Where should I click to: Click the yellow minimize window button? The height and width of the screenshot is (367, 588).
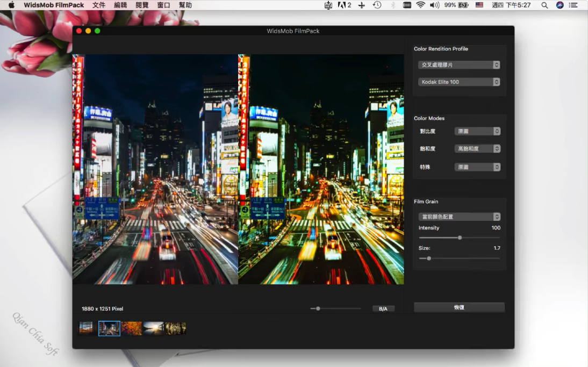coord(88,31)
